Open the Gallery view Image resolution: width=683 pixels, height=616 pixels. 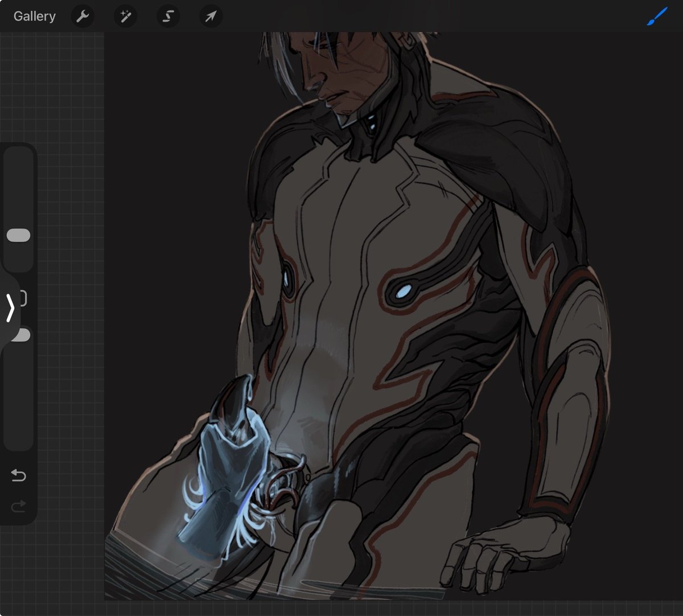click(x=34, y=17)
